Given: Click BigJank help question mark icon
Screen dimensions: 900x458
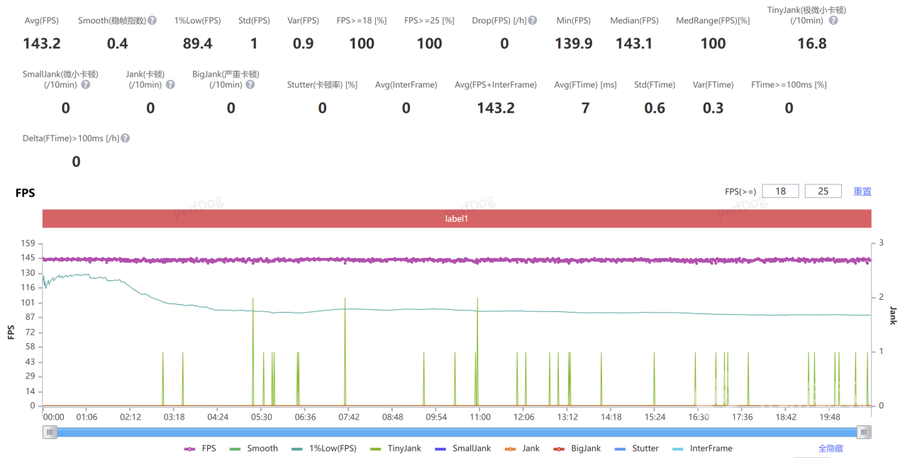Looking at the screenshot, I should click(x=250, y=84).
